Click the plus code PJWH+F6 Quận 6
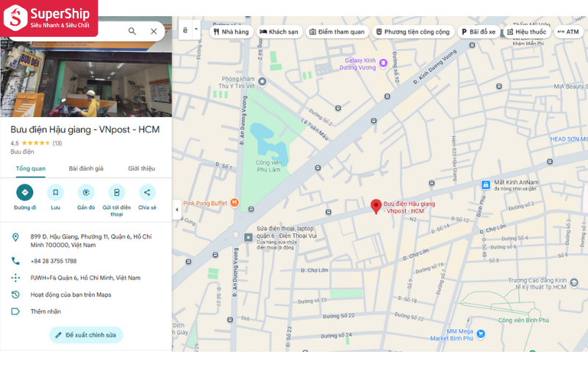 (x=85, y=278)
